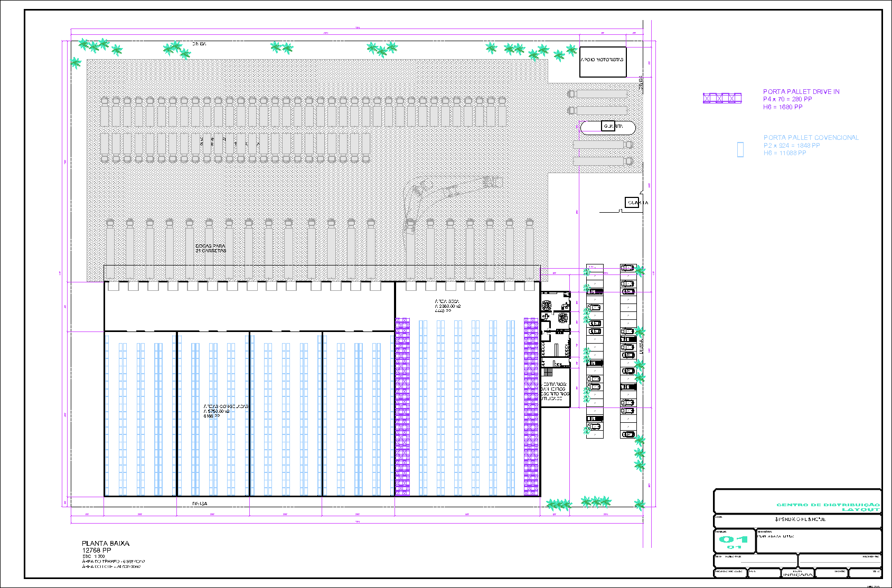This screenshot has width=892, height=588.
Task: Select the APOIO MOTORISTAS building box
Action: 603,61
